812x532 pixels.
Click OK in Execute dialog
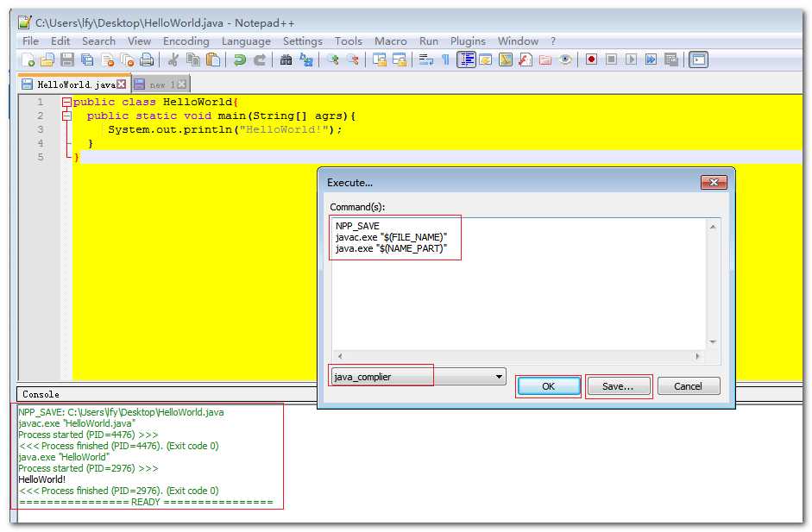point(549,386)
